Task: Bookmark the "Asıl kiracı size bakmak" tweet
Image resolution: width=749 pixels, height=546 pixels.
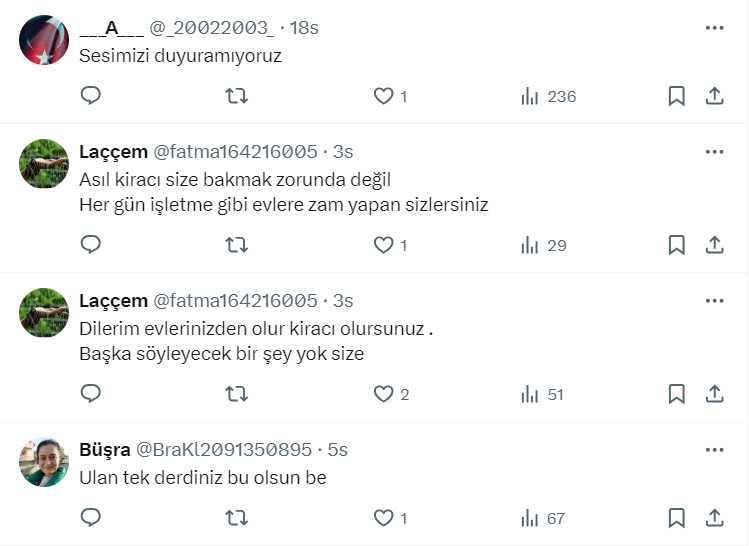Action: click(676, 245)
